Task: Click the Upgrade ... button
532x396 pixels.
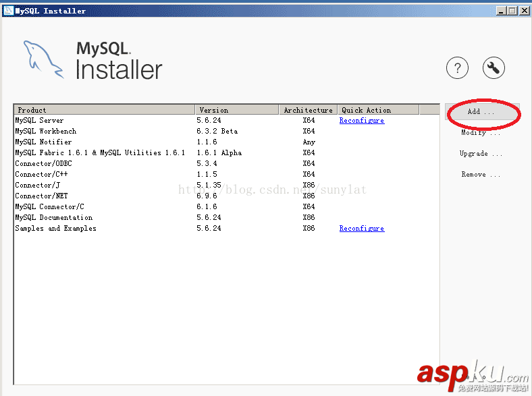Action: [x=481, y=154]
